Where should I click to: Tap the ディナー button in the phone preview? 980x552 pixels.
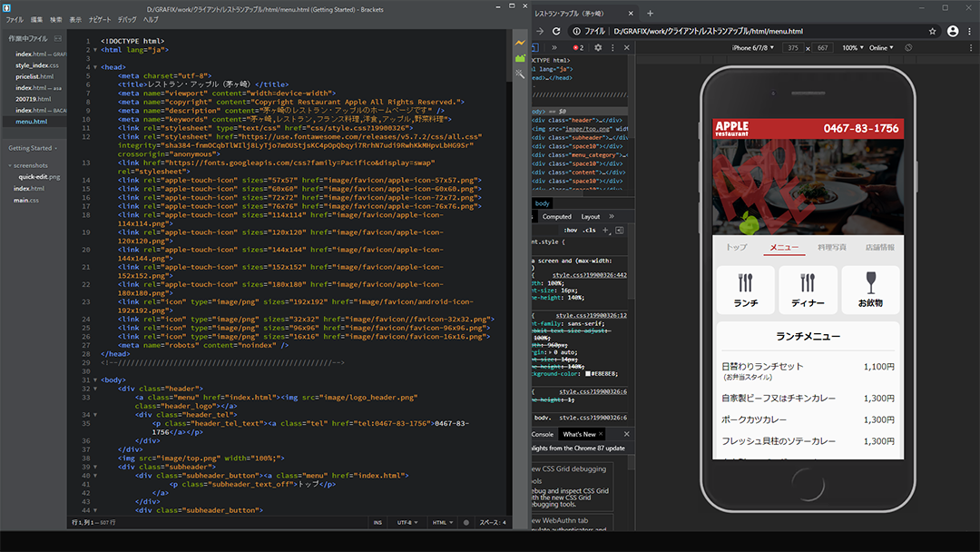click(808, 290)
